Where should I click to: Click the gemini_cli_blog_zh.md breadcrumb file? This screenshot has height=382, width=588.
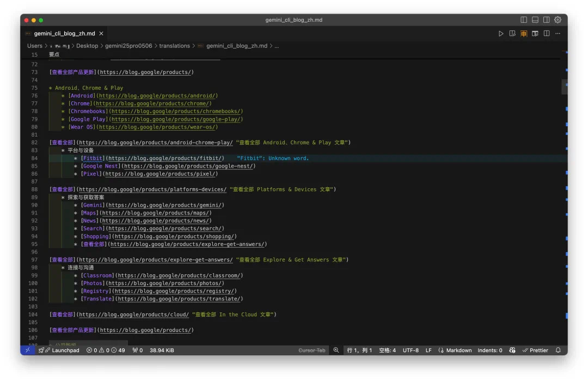click(x=237, y=46)
